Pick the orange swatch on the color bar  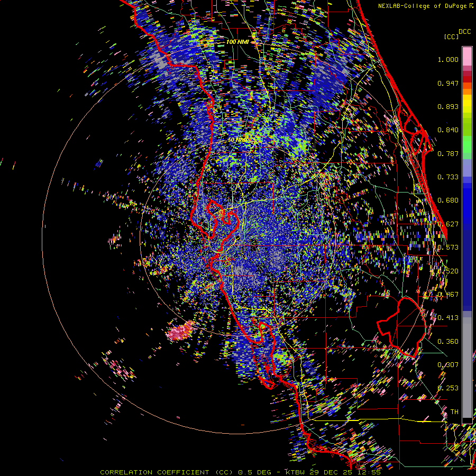point(467,91)
